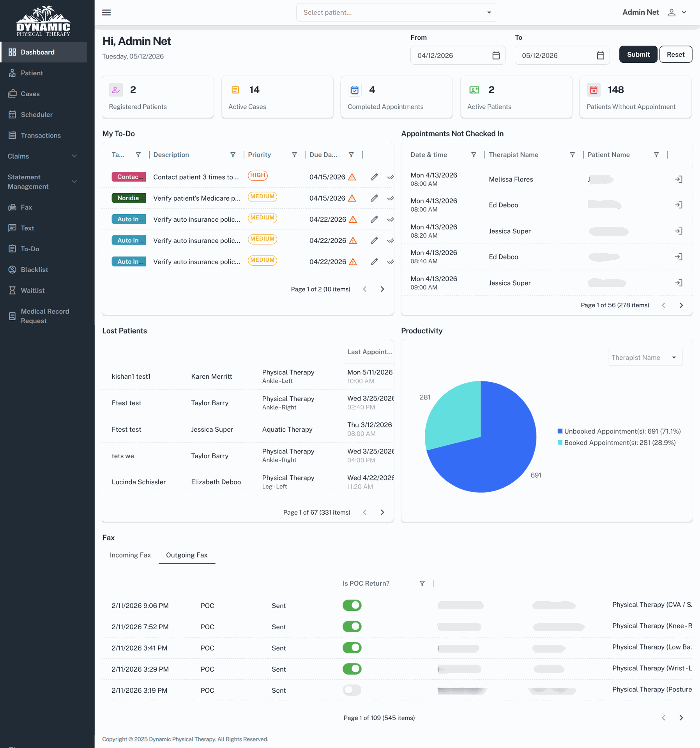Image resolution: width=700 pixels, height=748 pixels.
Task: Open the Cases sidebar link
Action: click(43, 94)
